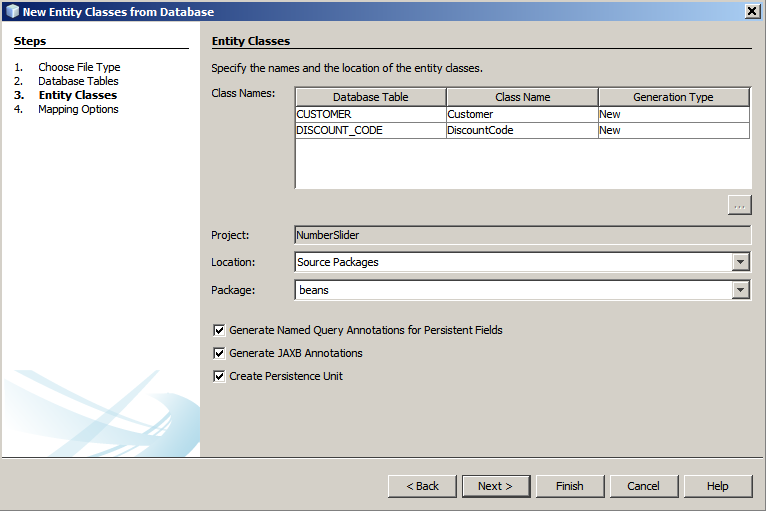Click the Class Name column header

pyautogui.click(x=522, y=97)
